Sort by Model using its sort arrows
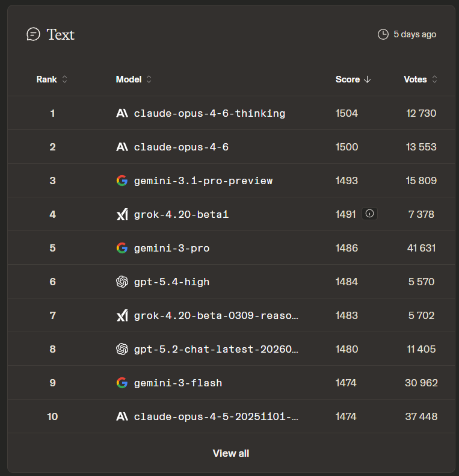 [x=149, y=79]
